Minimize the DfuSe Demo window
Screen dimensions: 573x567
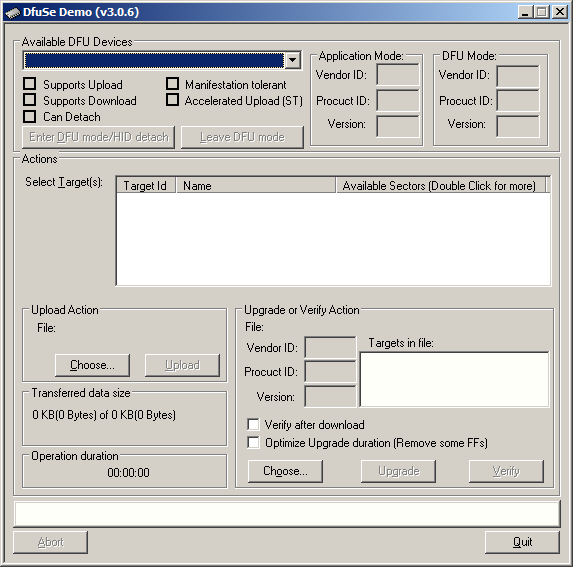click(525, 12)
